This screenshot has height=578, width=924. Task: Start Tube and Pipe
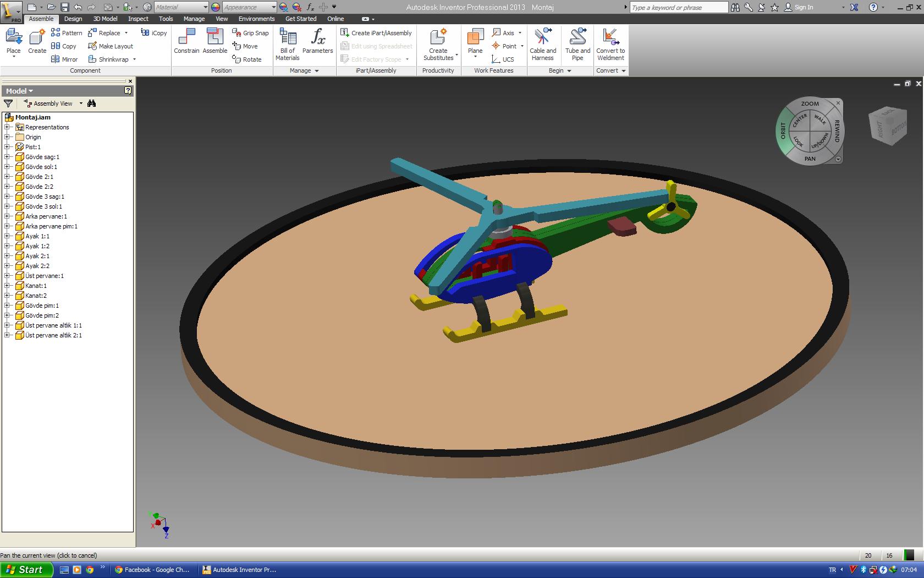[x=577, y=44]
